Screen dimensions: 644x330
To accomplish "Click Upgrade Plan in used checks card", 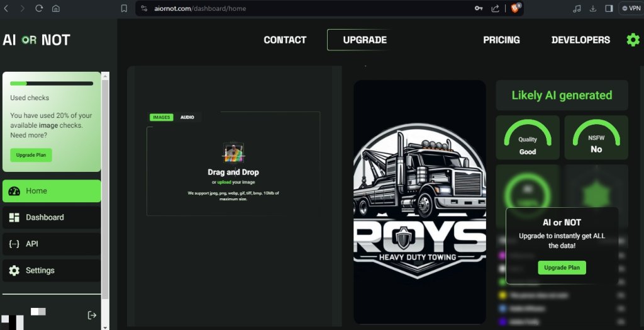I will [31, 155].
